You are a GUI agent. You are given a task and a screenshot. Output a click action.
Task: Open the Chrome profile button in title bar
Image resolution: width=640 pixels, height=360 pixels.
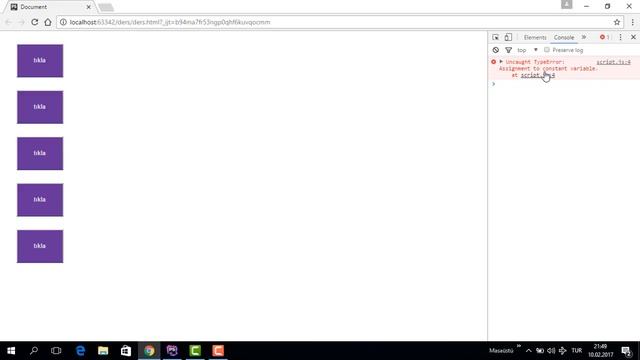click(x=567, y=4)
